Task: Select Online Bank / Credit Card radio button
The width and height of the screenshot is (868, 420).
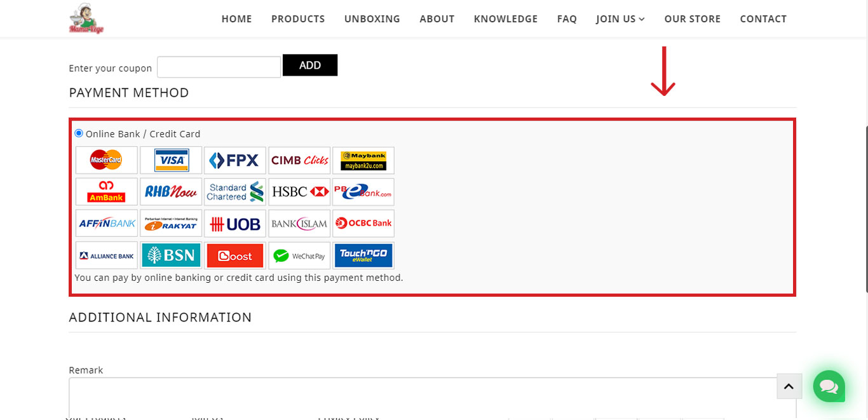Action: pyautogui.click(x=79, y=133)
